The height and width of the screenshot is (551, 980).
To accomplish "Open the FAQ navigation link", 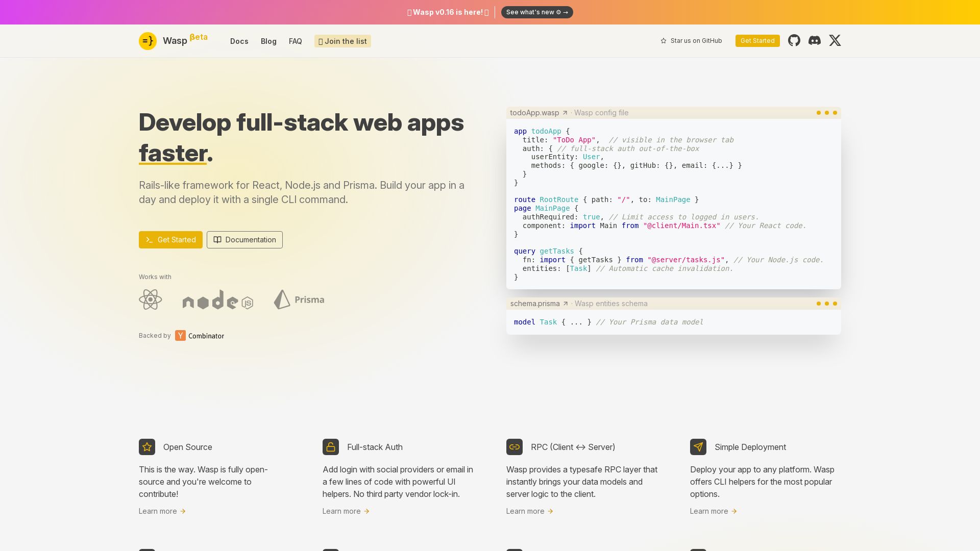I will point(295,41).
